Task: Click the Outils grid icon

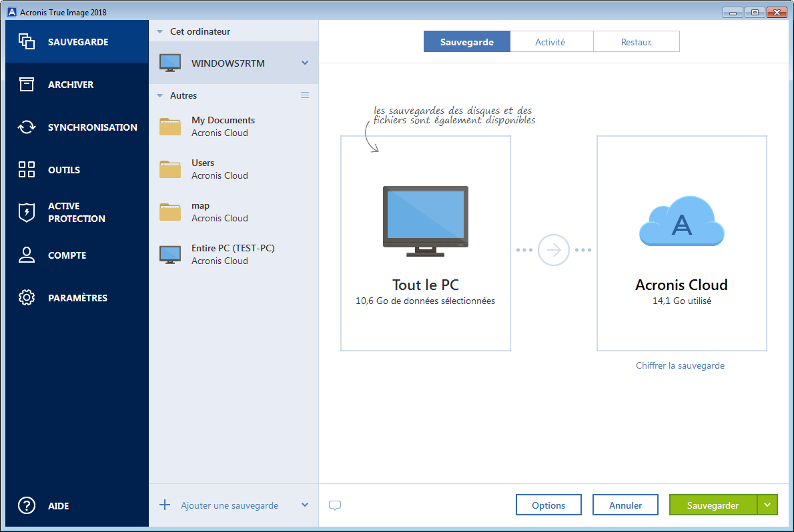Action: [26, 169]
